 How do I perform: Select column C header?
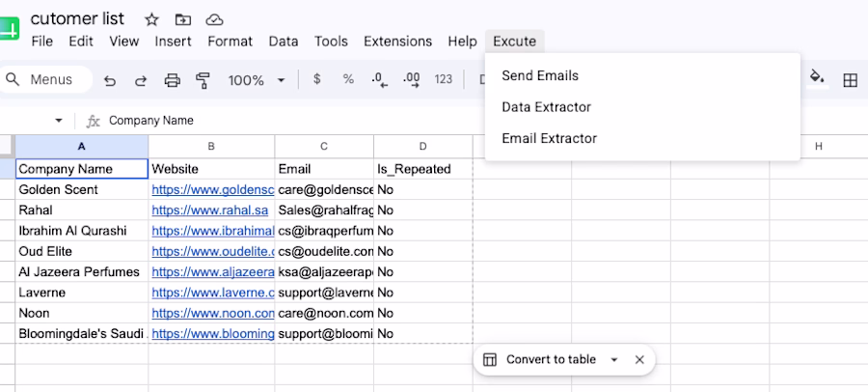[x=324, y=147]
